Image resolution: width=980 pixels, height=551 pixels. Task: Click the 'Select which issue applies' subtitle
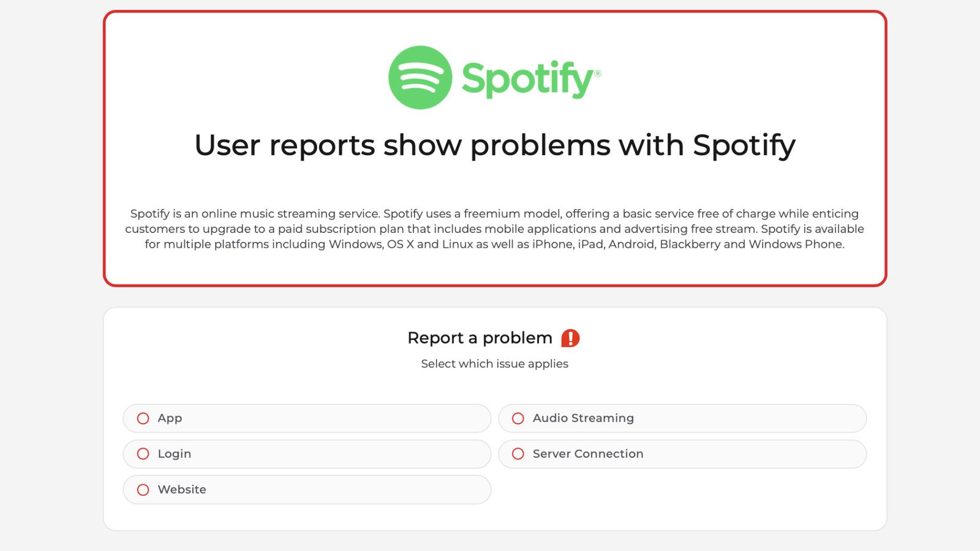tap(495, 363)
